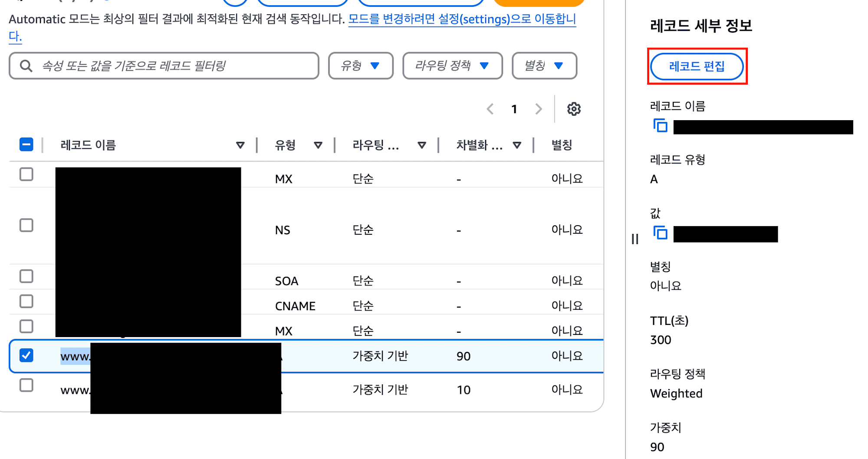Sort by 차별화 column arrow
868x459 pixels.
click(x=517, y=145)
